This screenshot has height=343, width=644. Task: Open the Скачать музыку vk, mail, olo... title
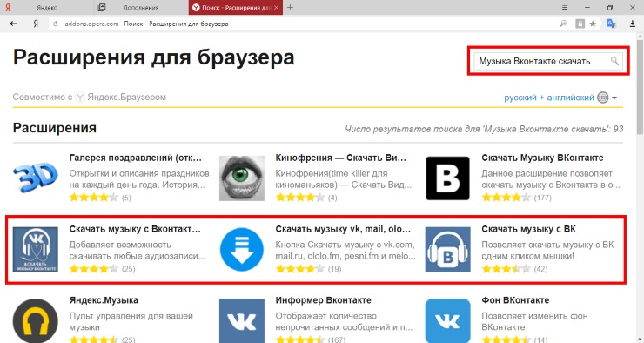pos(343,229)
